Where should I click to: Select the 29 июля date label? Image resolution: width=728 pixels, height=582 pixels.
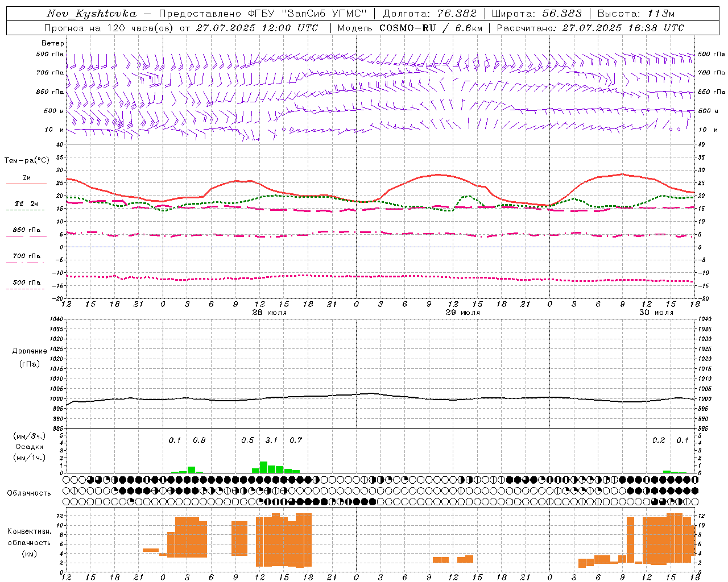[x=462, y=313]
